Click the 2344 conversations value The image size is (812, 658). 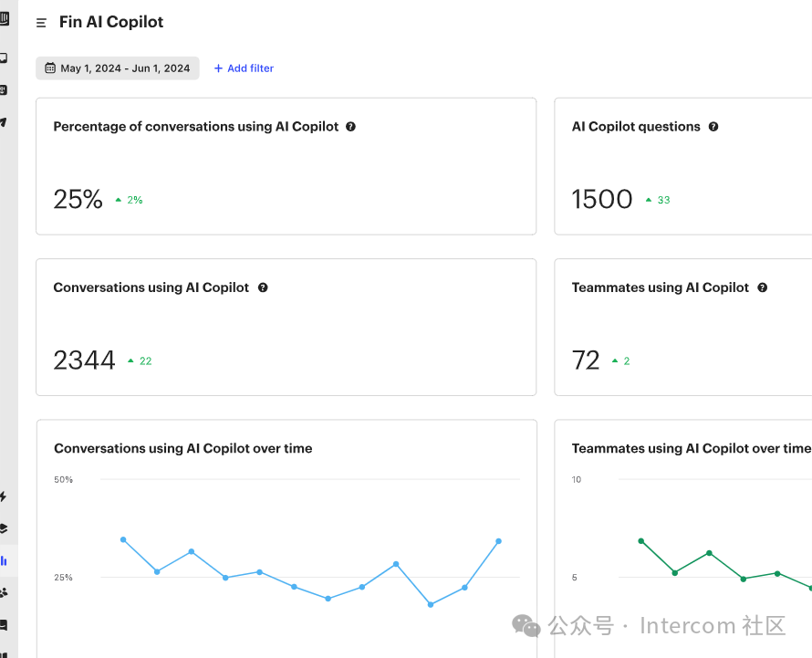[84, 360]
